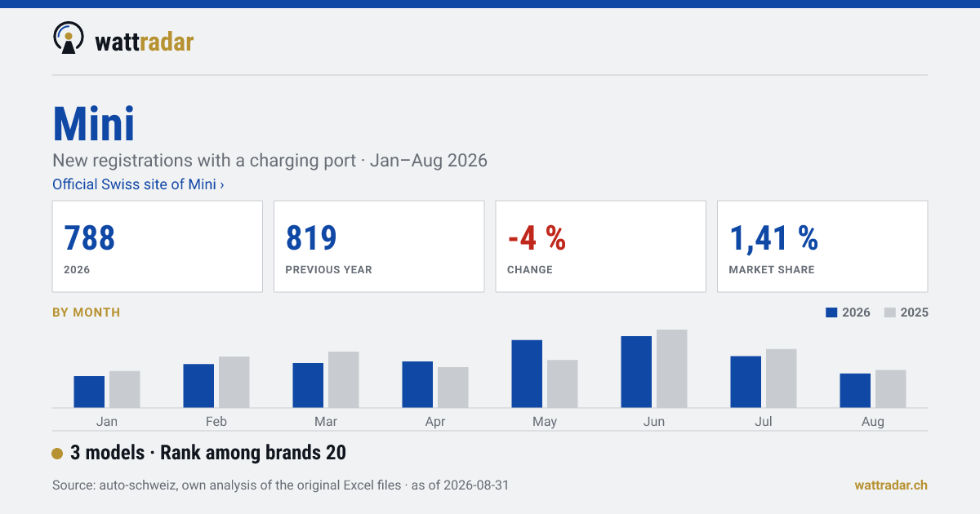The height and width of the screenshot is (514, 980).
Task: Click the gold bullet before 3 models
Action: point(57,454)
